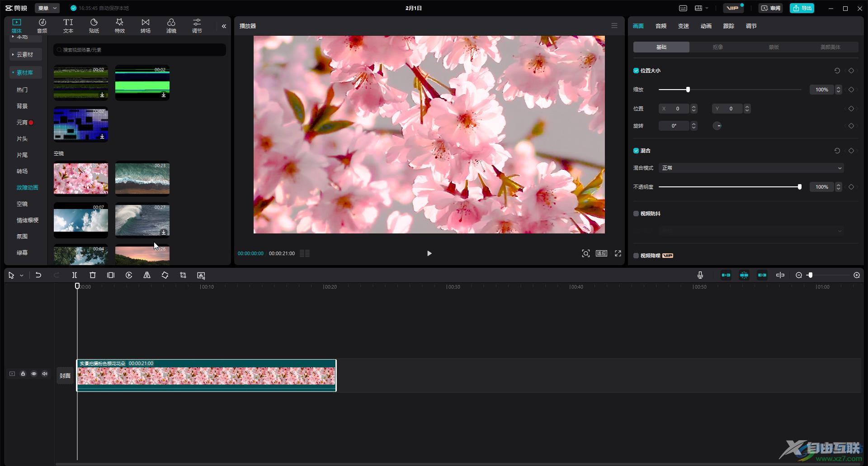Open the selection tool mode dropdown arrow
The image size is (868, 466).
point(21,276)
